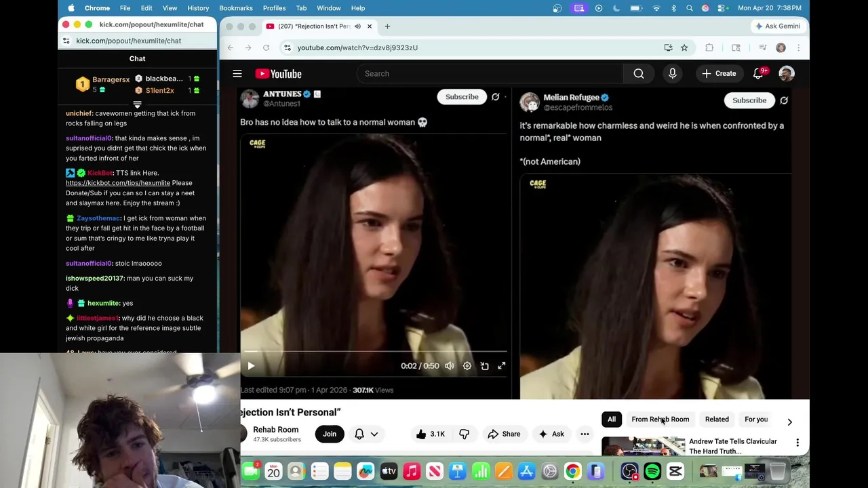This screenshot has height=488, width=868.
Task: Open the Chrome three-dot menu
Action: [798, 47]
